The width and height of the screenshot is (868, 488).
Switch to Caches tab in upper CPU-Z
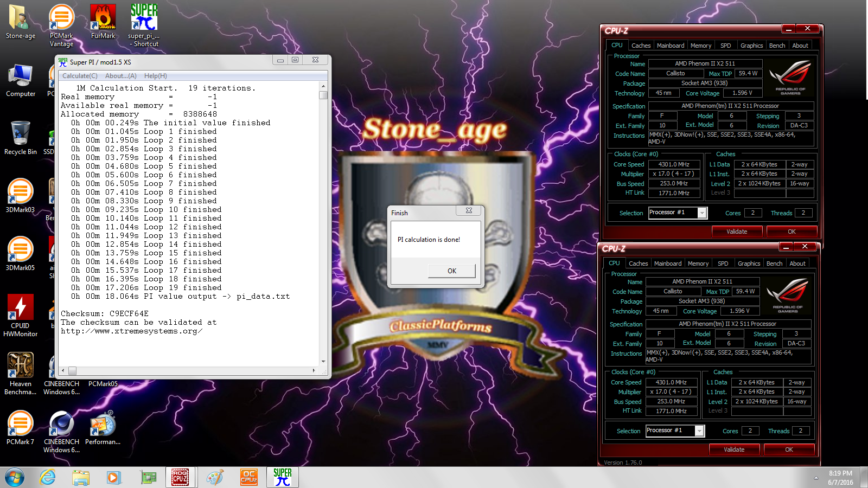(641, 46)
